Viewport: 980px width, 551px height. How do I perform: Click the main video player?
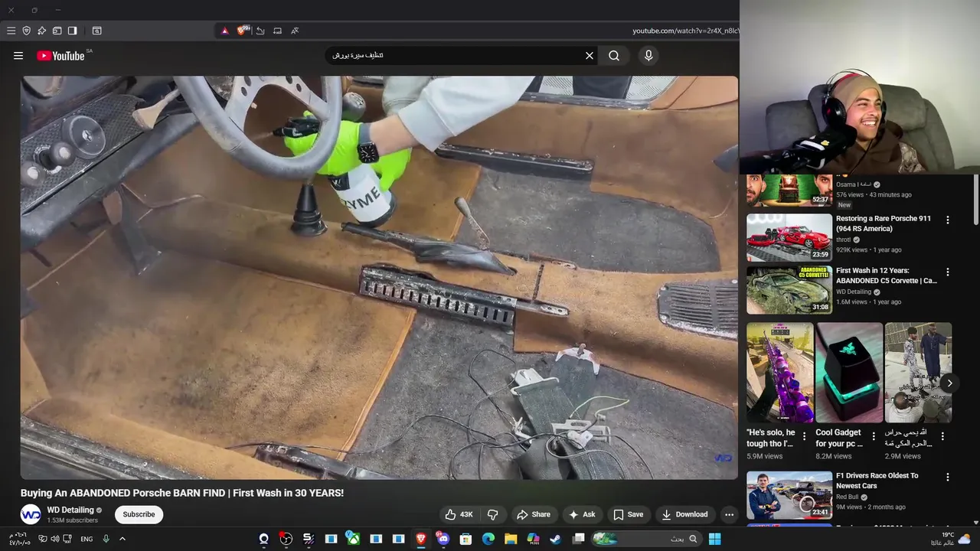click(x=379, y=277)
